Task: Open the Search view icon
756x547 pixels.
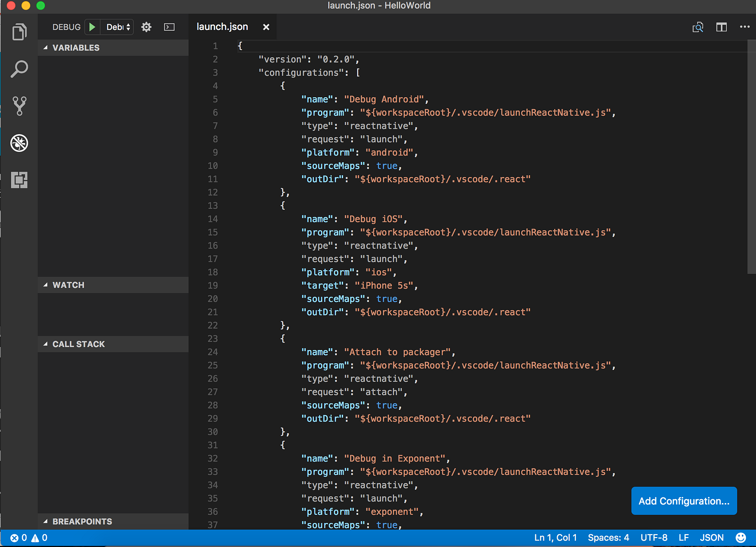Action: point(19,69)
